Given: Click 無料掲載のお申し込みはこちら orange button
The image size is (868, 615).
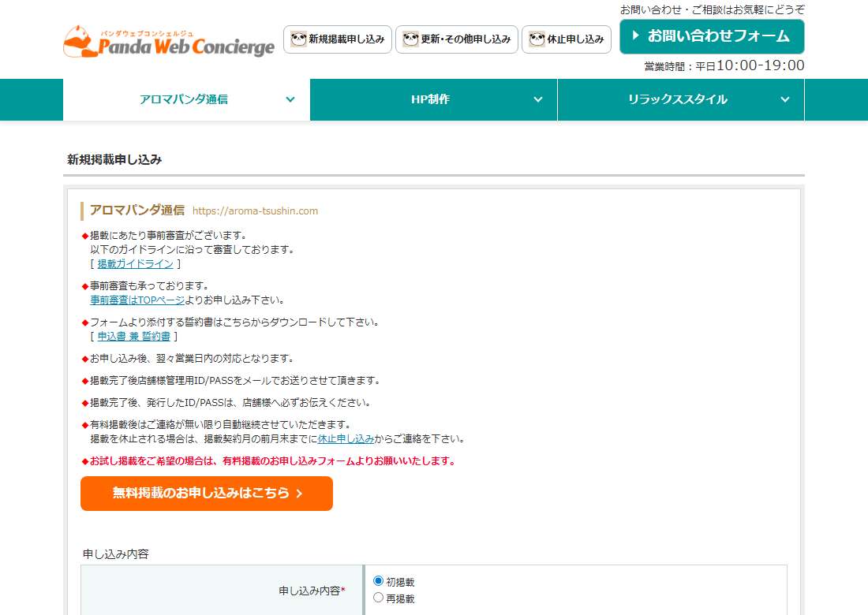Looking at the screenshot, I should click(207, 494).
